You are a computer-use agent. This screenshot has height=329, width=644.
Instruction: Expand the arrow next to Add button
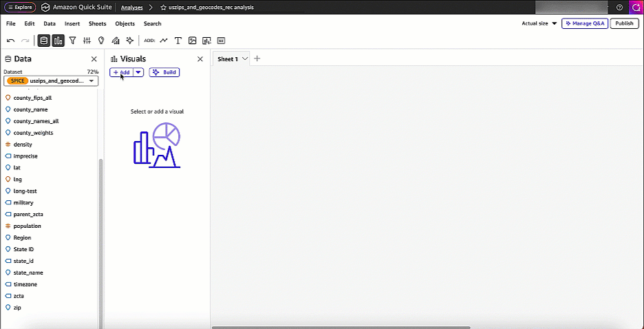tap(138, 72)
